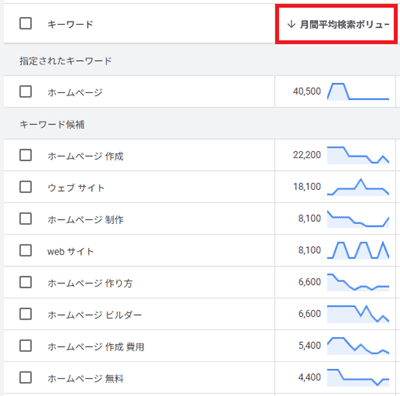Click the 4,400 search volume value

(x=310, y=377)
